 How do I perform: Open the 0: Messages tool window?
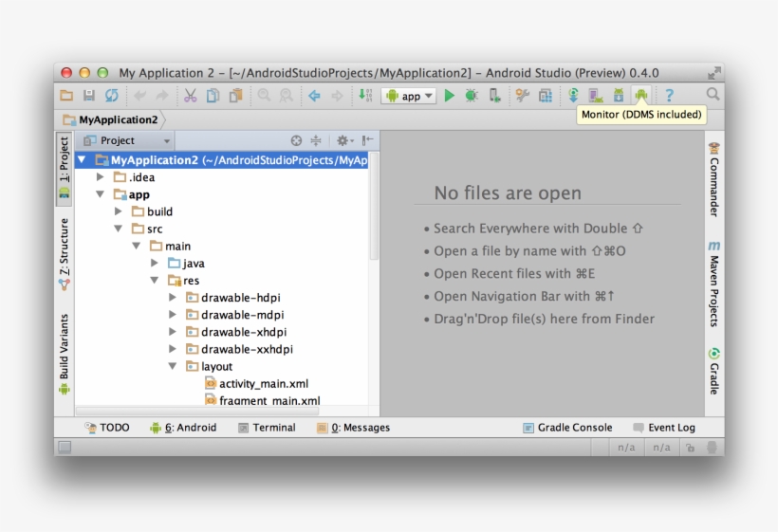[x=353, y=428]
